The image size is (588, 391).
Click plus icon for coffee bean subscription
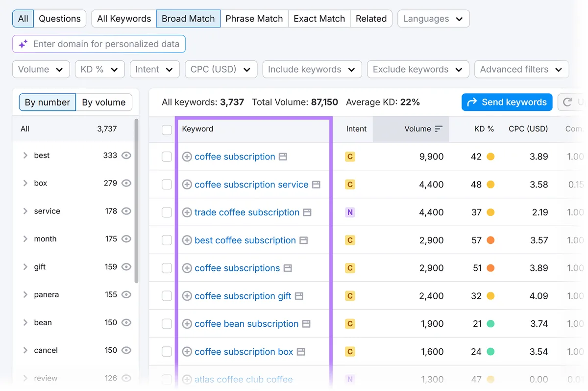tap(187, 324)
